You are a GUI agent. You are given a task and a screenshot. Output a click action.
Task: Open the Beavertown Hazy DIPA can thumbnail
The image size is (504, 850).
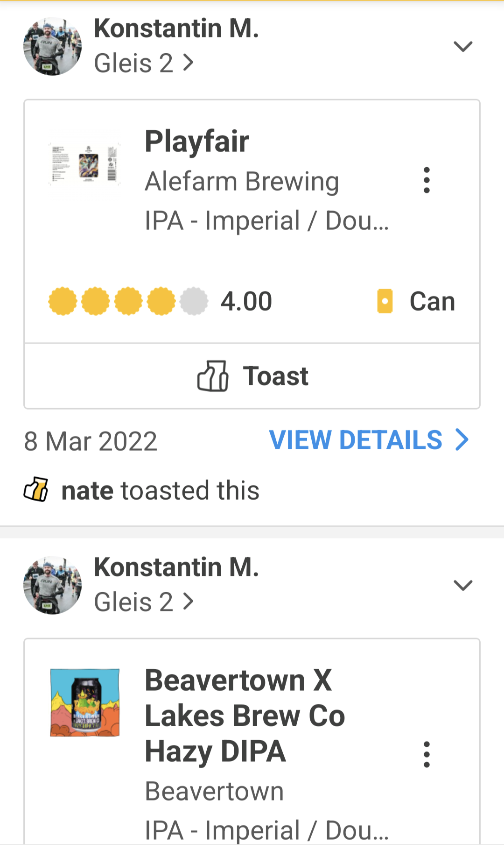click(x=85, y=702)
